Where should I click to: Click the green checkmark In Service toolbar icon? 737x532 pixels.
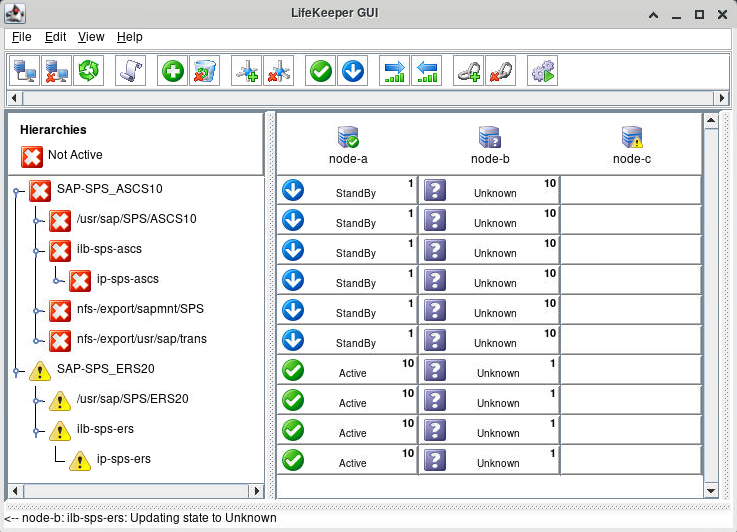321,71
